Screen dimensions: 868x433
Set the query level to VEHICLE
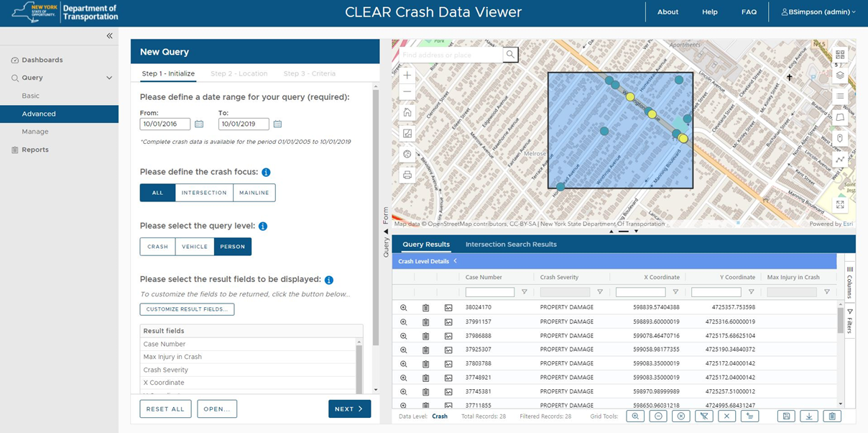pos(195,247)
